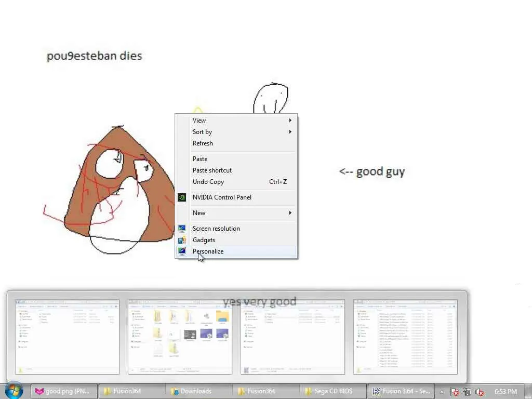This screenshot has width=532, height=399.
Task: Click the Ctrl+Z shortcut label
Action: (278, 181)
